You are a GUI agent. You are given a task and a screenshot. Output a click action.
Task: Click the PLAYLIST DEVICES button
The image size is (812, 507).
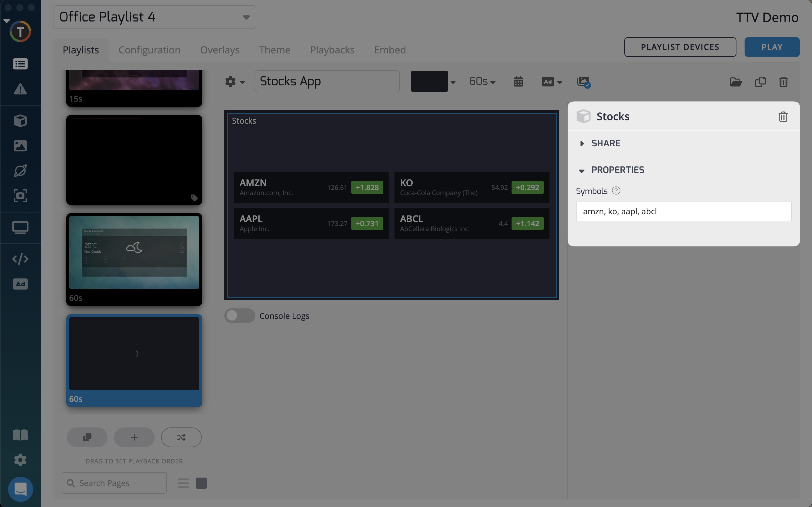[680, 47]
